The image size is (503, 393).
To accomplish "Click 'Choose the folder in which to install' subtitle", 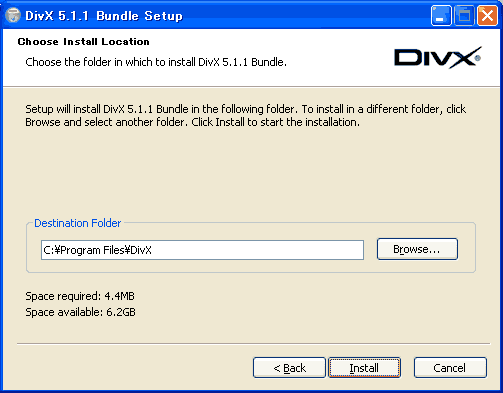I will [156, 62].
